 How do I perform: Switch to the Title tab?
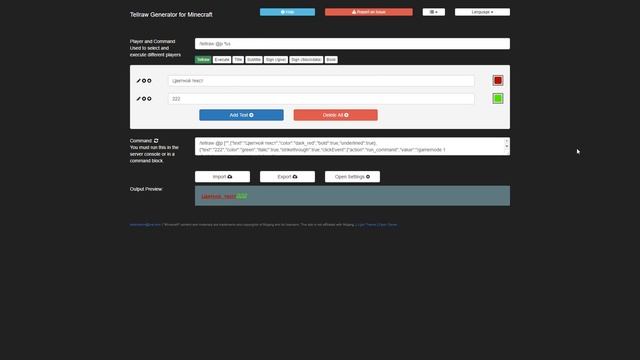coord(238,60)
